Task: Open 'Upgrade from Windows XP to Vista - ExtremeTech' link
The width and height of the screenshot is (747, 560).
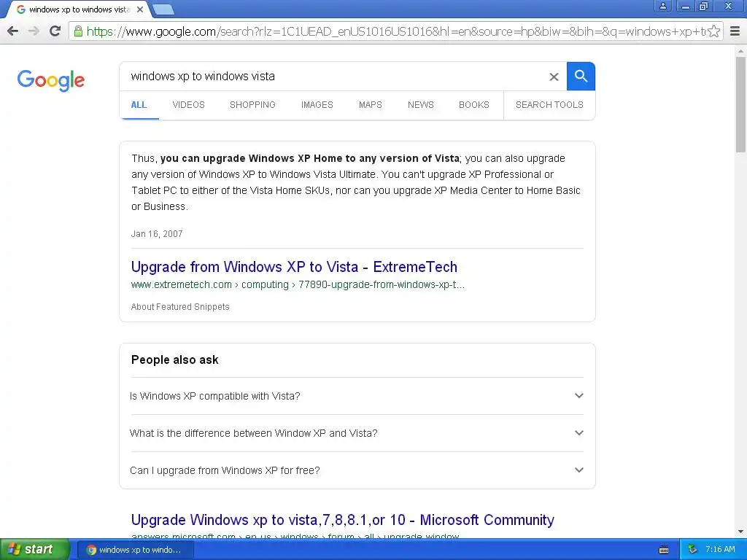Action: pyautogui.click(x=294, y=267)
